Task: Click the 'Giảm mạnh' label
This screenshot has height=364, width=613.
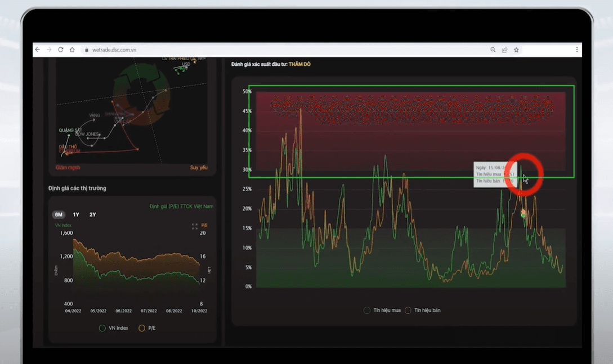Action: pyautogui.click(x=68, y=168)
